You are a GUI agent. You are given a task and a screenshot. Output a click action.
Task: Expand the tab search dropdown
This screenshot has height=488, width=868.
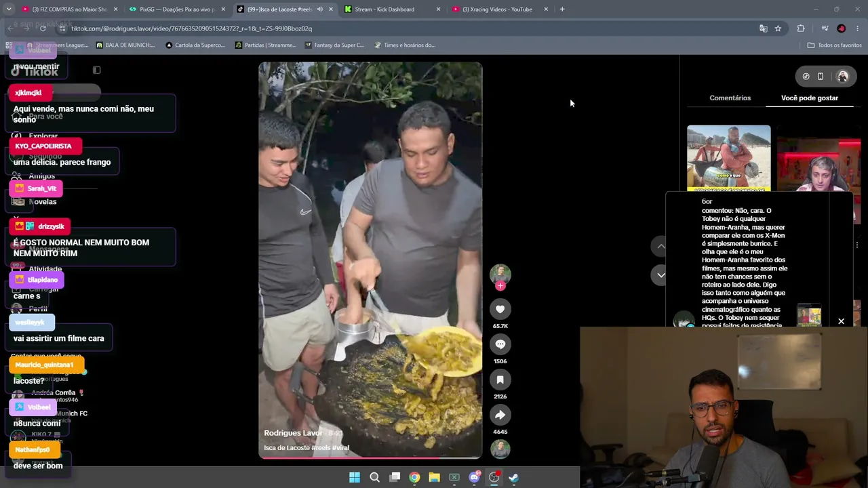(8, 9)
